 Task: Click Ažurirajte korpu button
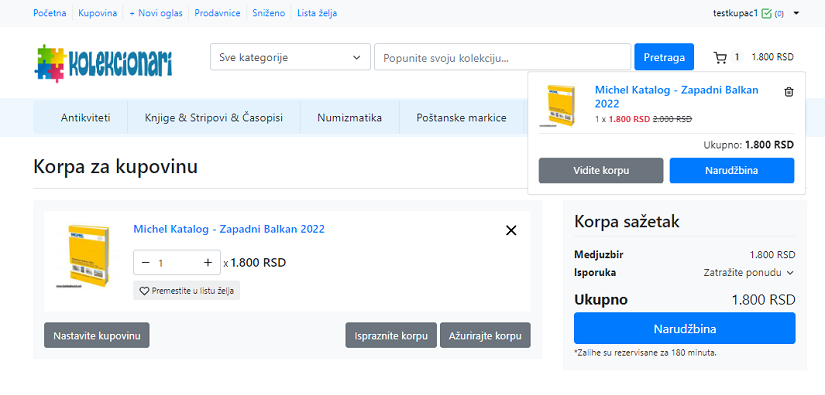[x=485, y=336]
